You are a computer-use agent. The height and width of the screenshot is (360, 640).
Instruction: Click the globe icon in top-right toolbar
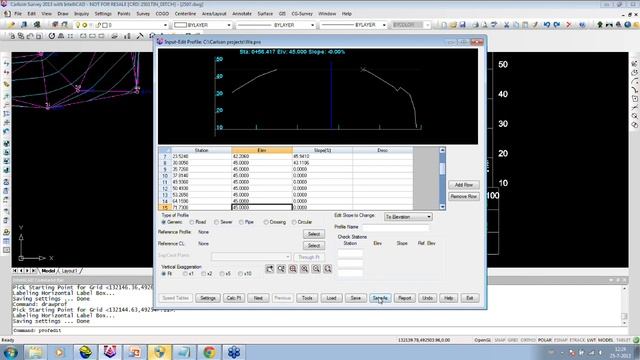(x=628, y=25)
